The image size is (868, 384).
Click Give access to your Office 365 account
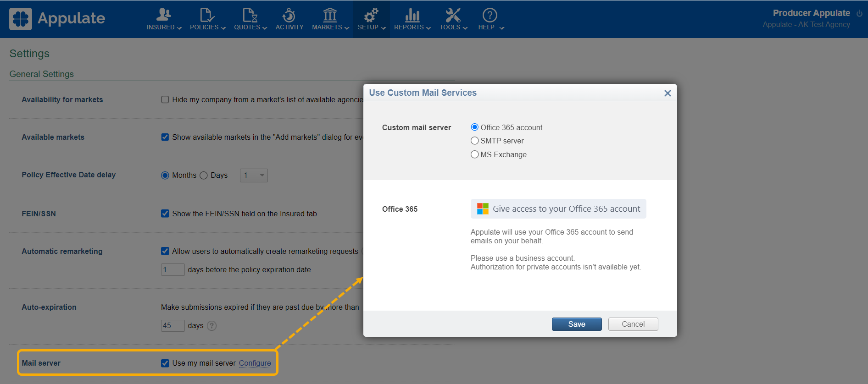click(558, 209)
